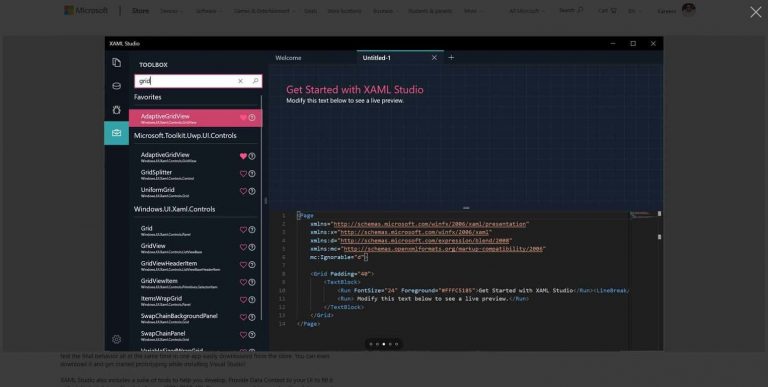Viewport: 768px width, 387px height.
Task: Show help for toolkit AdaptiveGridView
Action: (252, 156)
